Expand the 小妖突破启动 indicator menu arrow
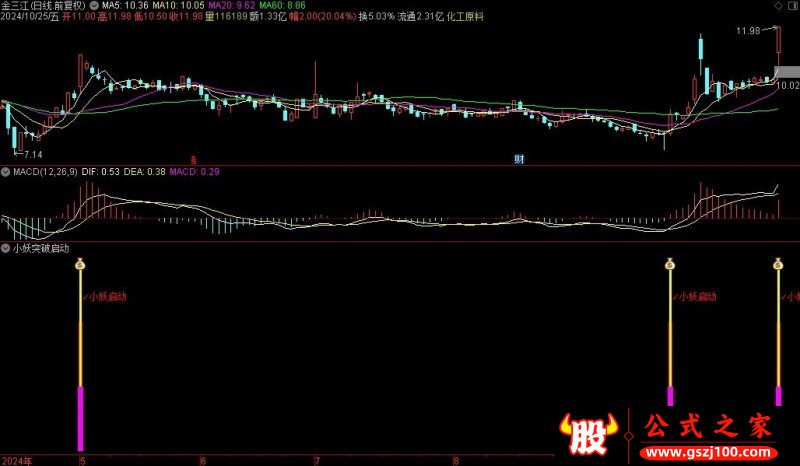Image resolution: width=800 pixels, height=466 pixels. [6, 249]
